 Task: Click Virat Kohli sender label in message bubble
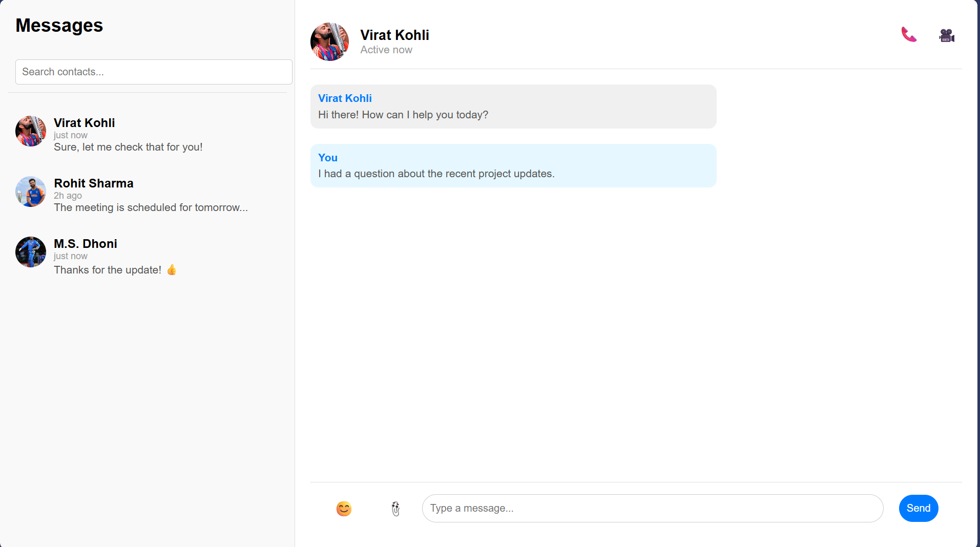[345, 98]
